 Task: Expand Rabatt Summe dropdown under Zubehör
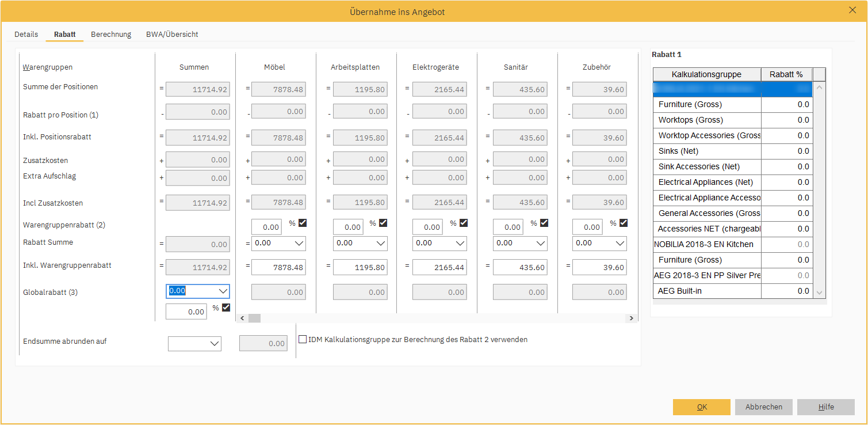click(619, 244)
